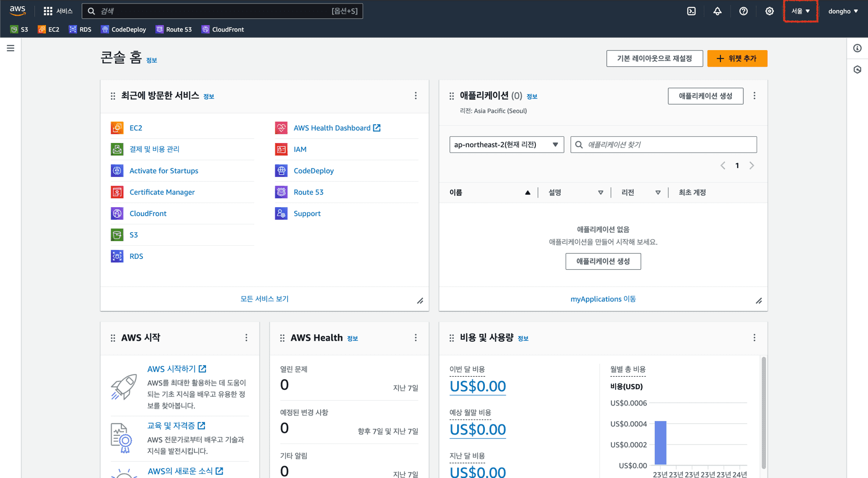Viewport: 868px width, 478px height.
Task: Open the AWS 시작하기 external link
Action: point(177,369)
